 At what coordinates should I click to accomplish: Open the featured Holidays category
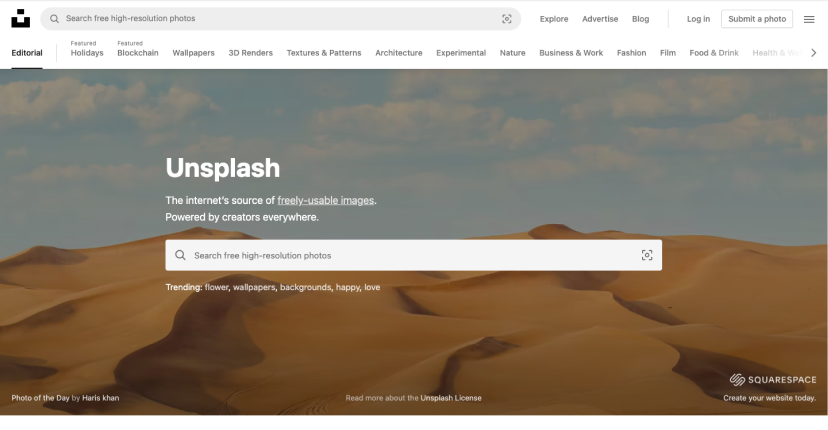tap(87, 53)
